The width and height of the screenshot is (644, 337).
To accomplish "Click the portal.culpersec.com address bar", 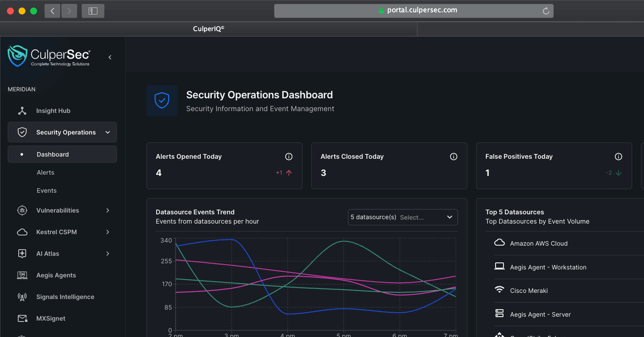I will 414,11.
